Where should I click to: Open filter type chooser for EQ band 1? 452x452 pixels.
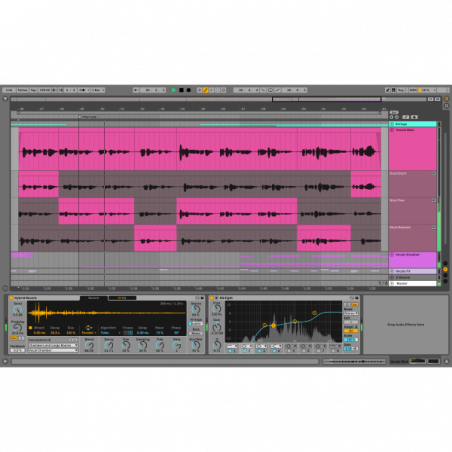tap(232, 346)
